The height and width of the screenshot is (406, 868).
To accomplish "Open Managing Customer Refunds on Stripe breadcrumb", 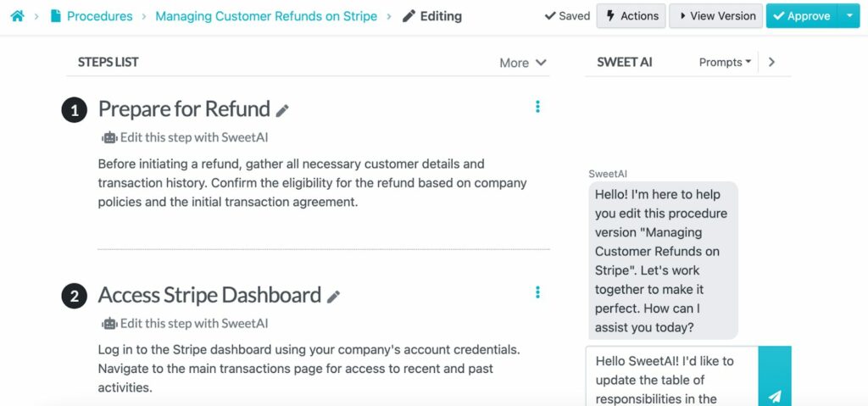I will click(266, 16).
